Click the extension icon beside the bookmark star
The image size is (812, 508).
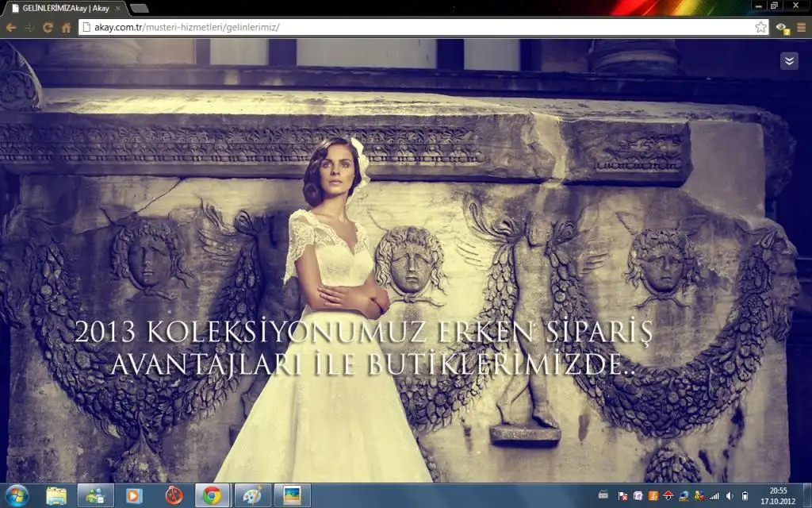pos(783,28)
